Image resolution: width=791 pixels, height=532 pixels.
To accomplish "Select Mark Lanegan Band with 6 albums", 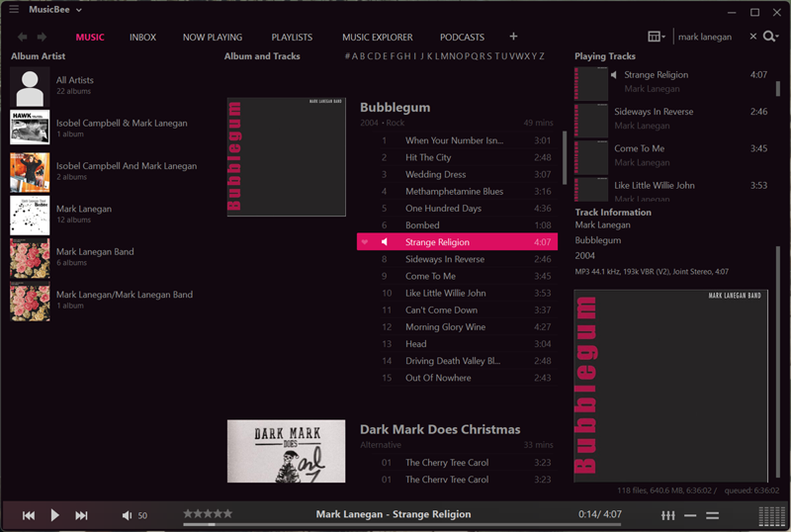I will click(106, 257).
